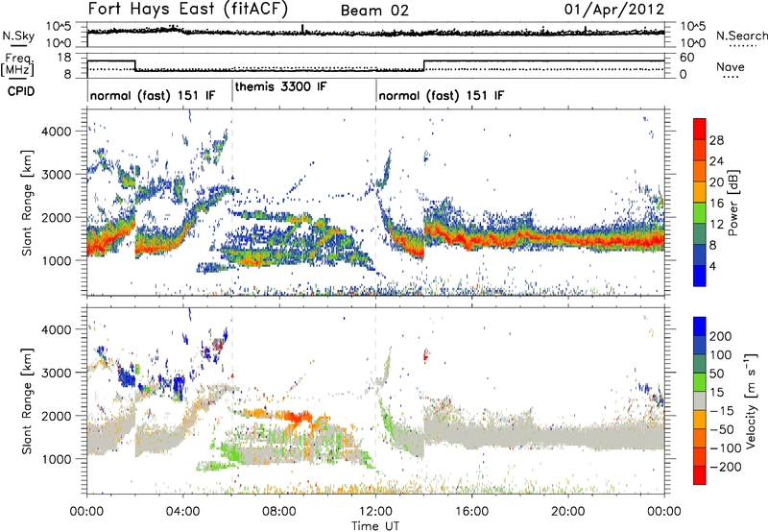Click the title 'Fort Hays East (fitACF)'
This screenshot has height=532, width=768.
[188, 9]
